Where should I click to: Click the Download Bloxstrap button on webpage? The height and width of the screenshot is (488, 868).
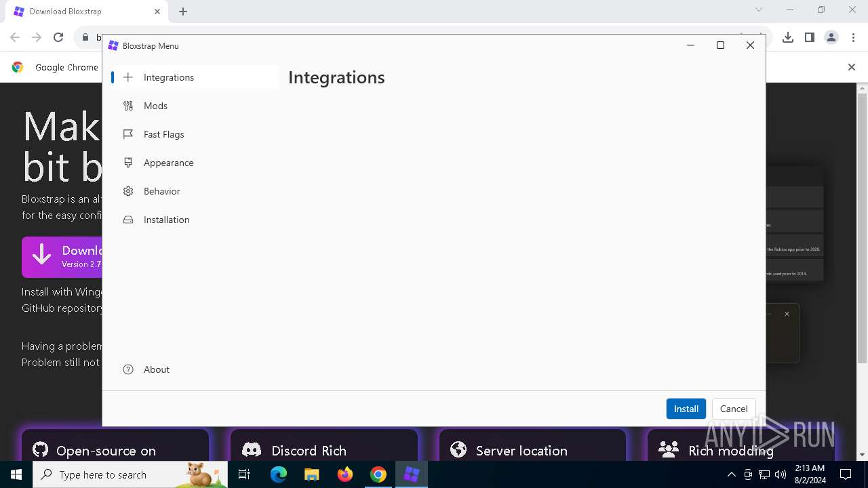tap(62, 257)
